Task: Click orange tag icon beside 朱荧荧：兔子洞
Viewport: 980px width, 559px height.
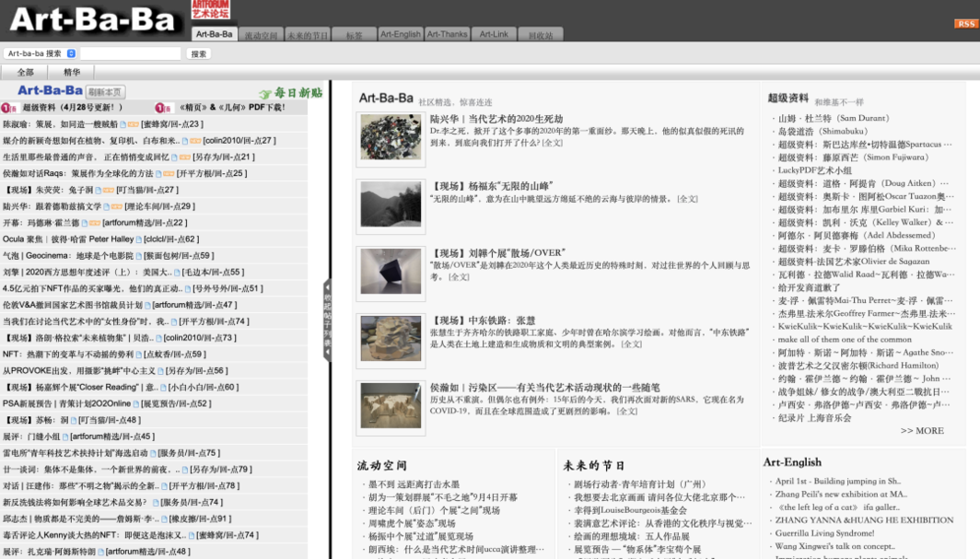Action: pyautogui.click(x=109, y=191)
